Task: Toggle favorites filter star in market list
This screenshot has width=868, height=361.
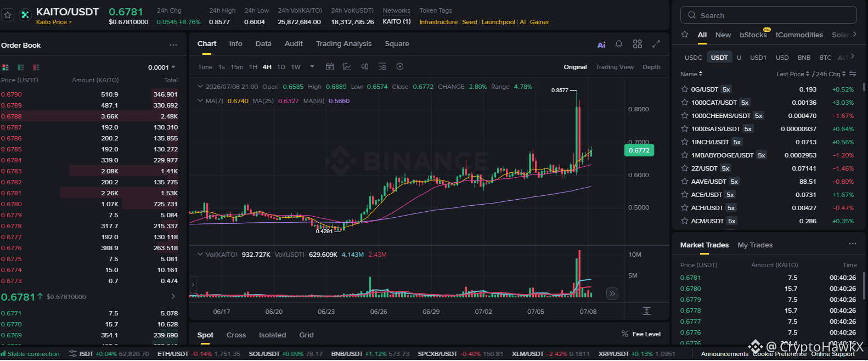Action: pyautogui.click(x=685, y=34)
